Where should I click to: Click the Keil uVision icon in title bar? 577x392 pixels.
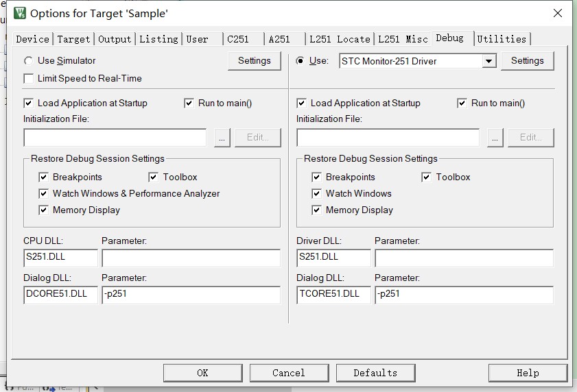[x=19, y=13]
